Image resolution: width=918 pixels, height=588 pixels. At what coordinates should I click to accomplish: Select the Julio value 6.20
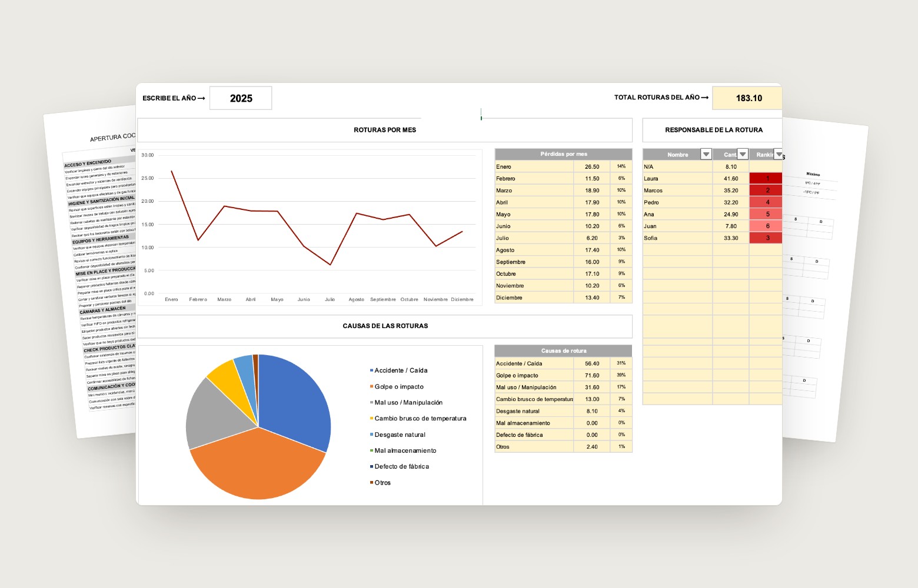[x=592, y=238]
